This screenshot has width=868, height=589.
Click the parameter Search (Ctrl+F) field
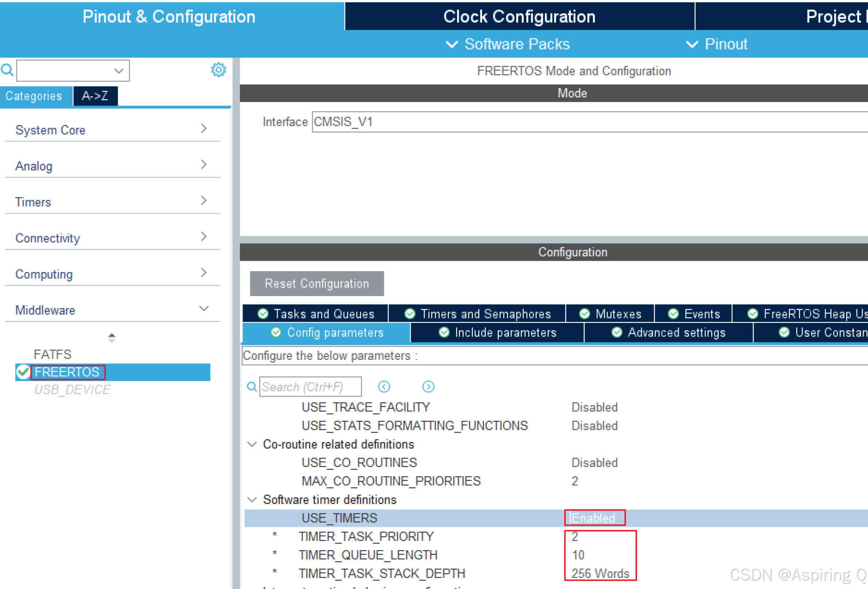coord(310,386)
